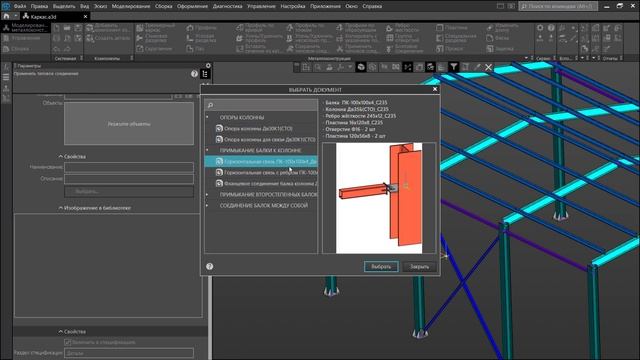Click the cube display-mode icon in view toolbar
The height and width of the screenshot is (360, 640).
(x=361, y=67)
